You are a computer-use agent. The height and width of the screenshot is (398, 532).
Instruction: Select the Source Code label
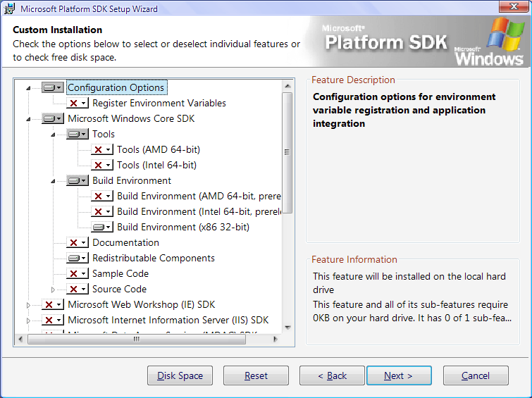[x=119, y=289]
